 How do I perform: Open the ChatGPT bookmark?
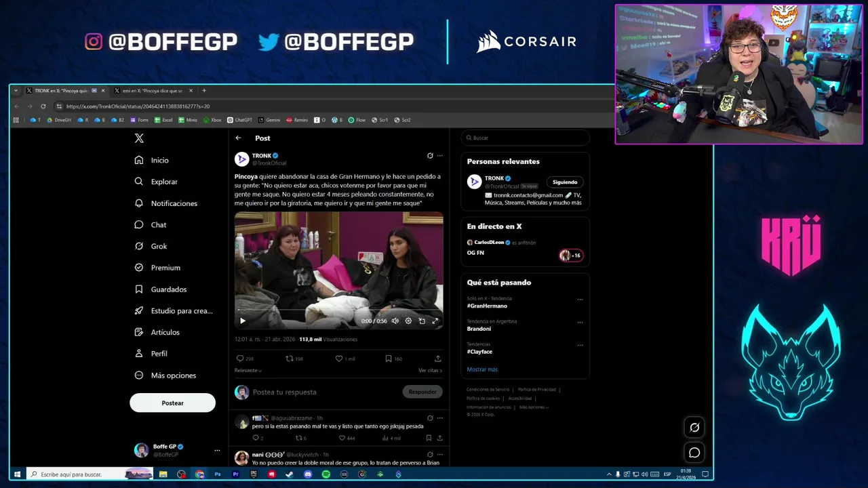(239, 120)
